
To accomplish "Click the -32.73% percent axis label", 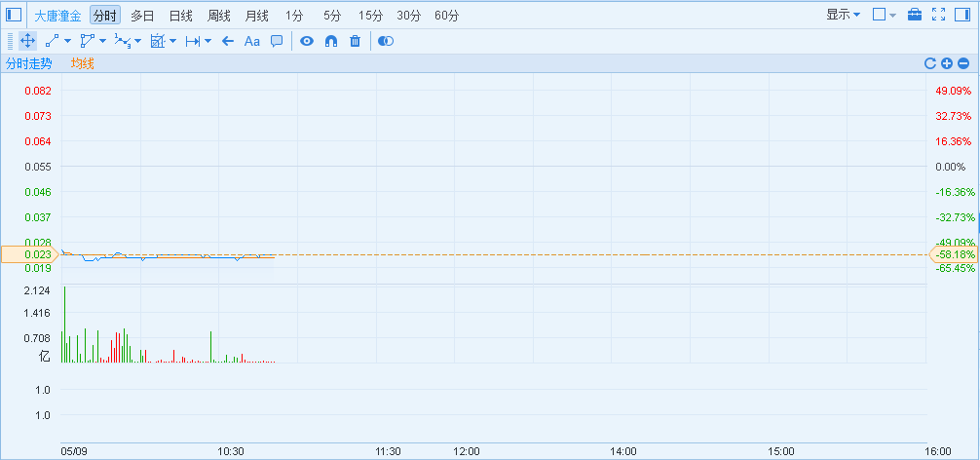I will pyautogui.click(x=955, y=217).
